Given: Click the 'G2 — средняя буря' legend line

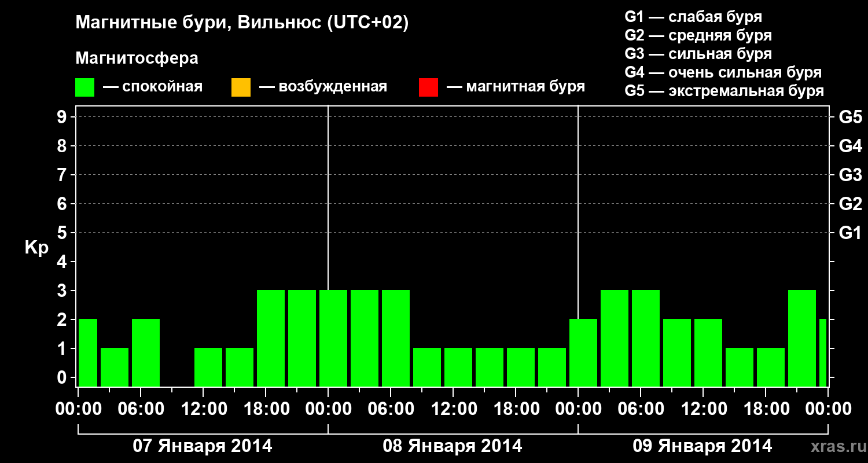Looking at the screenshot, I should point(698,35).
